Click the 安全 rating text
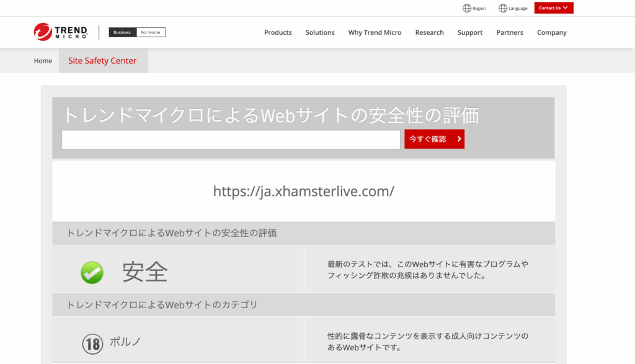Image resolution: width=635 pixels, height=364 pixels. click(x=145, y=272)
